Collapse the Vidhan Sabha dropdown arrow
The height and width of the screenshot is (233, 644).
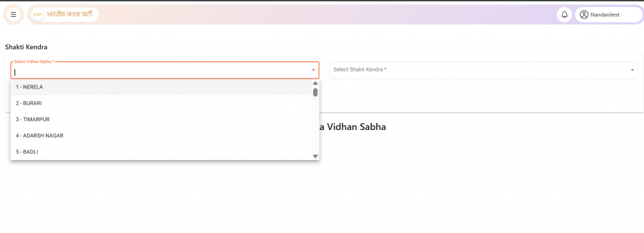313,70
